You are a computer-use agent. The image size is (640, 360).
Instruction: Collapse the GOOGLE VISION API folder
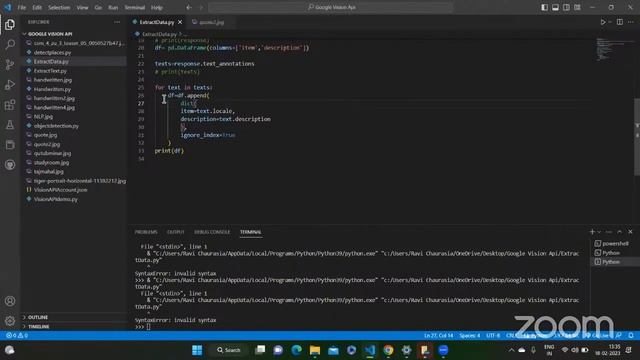click(x=50, y=34)
